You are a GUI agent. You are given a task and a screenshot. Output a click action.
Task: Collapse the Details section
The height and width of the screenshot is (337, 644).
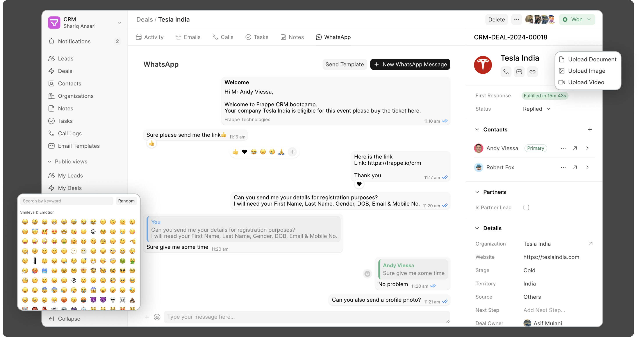pyautogui.click(x=477, y=228)
